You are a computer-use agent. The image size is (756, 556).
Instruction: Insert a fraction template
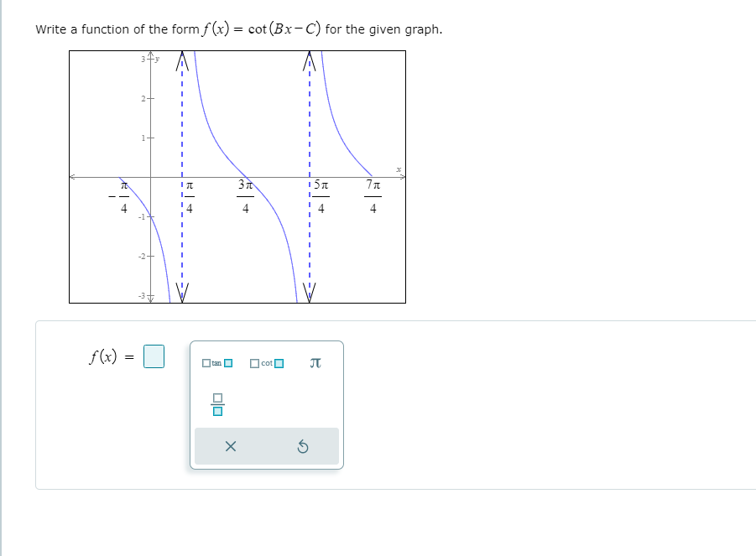[217, 404]
